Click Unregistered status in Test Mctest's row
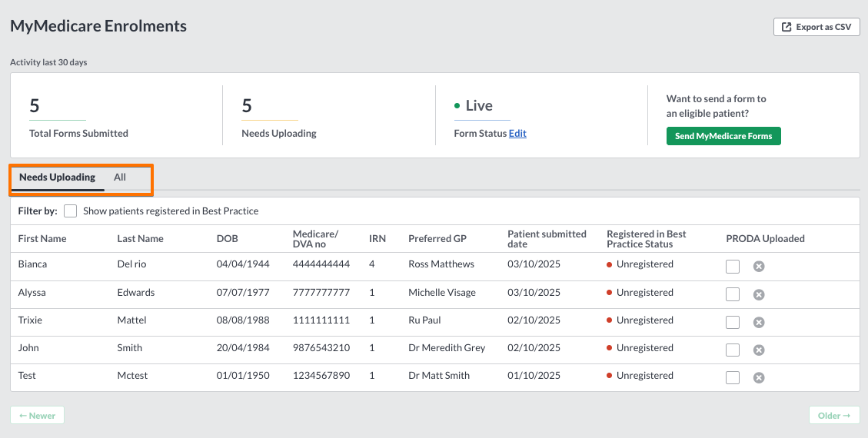The image size is (868, 438). (640, 376)
